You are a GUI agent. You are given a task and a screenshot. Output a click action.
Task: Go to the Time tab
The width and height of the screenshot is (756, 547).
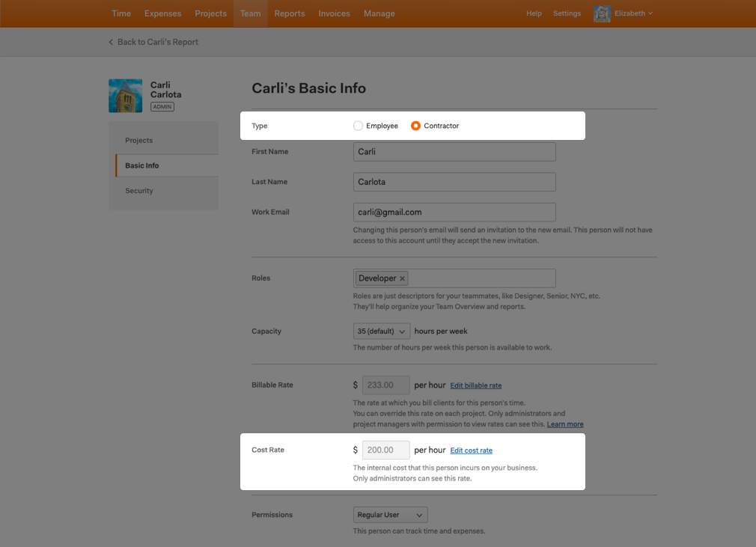(x=121, y=13)
